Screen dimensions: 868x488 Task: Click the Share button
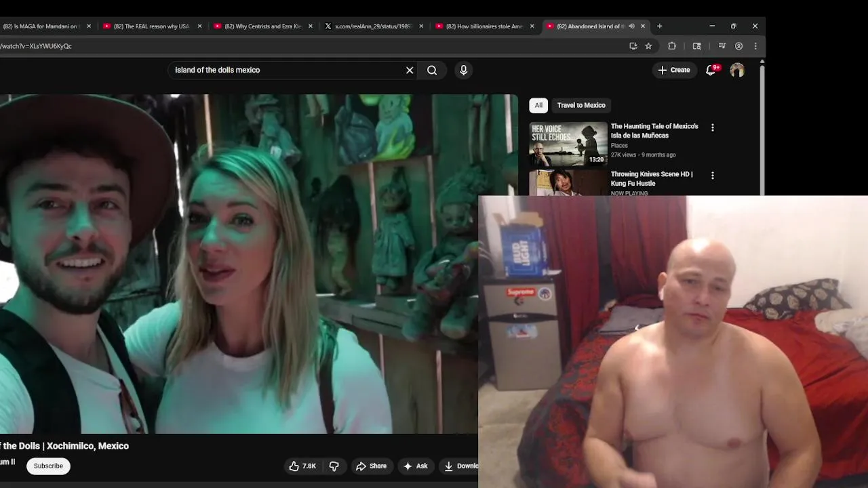371,466
